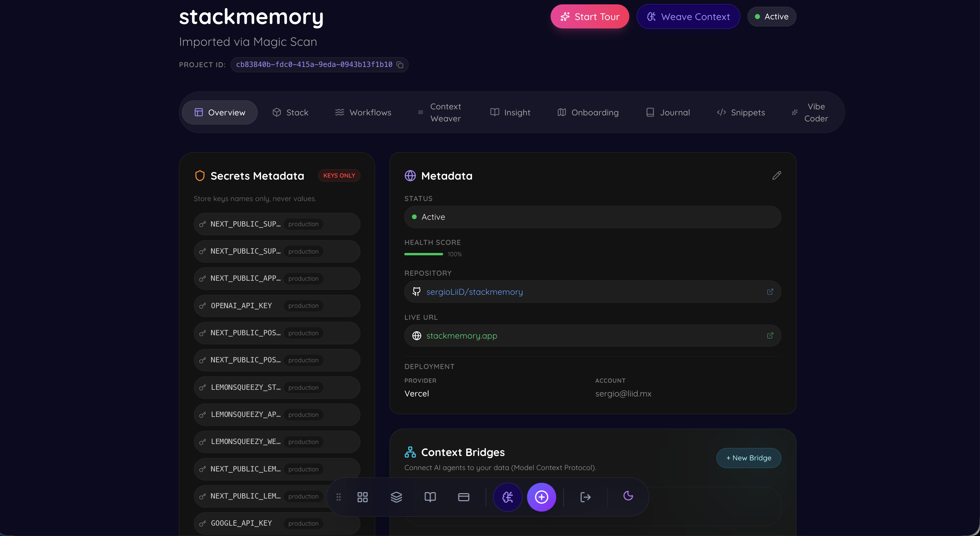The image size is (980, 536).
Task: Click the credit card icon in dock
Action: coord(463,497)
